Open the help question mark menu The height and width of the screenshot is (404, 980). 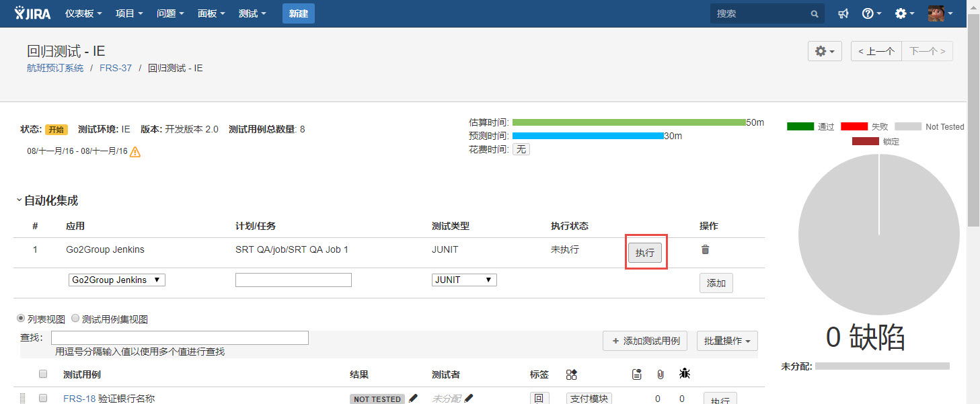[871, 13]
